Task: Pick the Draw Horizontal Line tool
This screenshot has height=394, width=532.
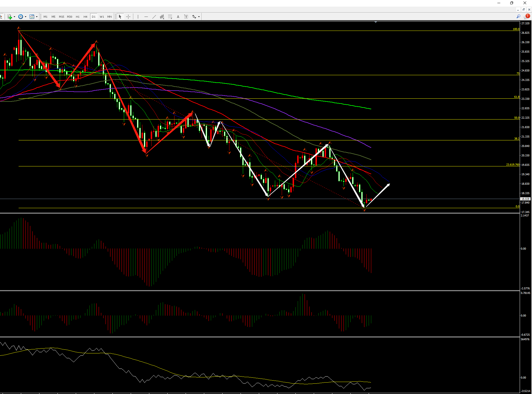Action: tap(146, 17)
